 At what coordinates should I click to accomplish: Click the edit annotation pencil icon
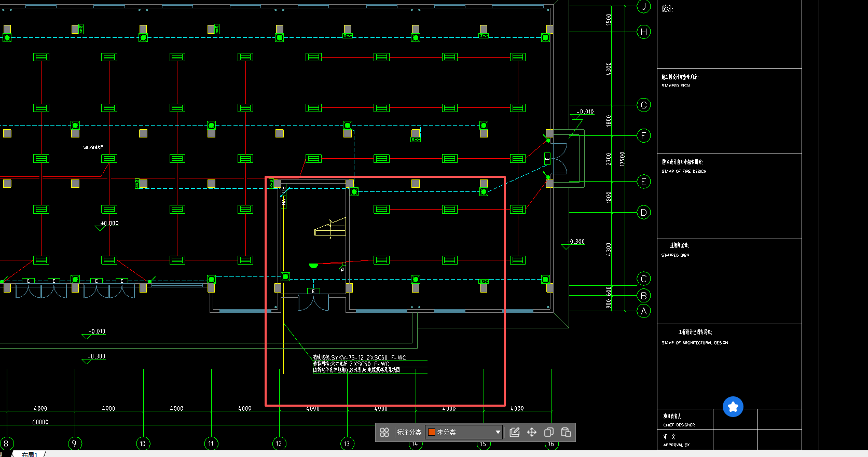515,432
